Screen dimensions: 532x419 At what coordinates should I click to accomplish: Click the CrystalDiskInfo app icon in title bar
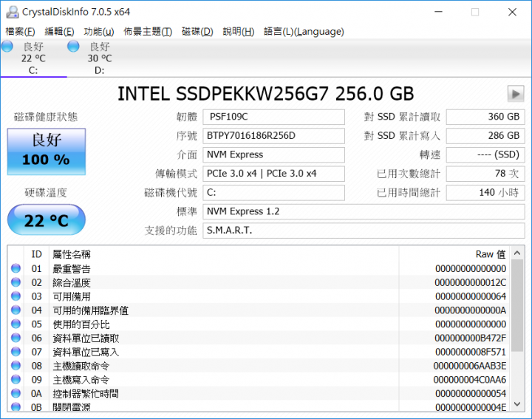[x=13, y=12]
